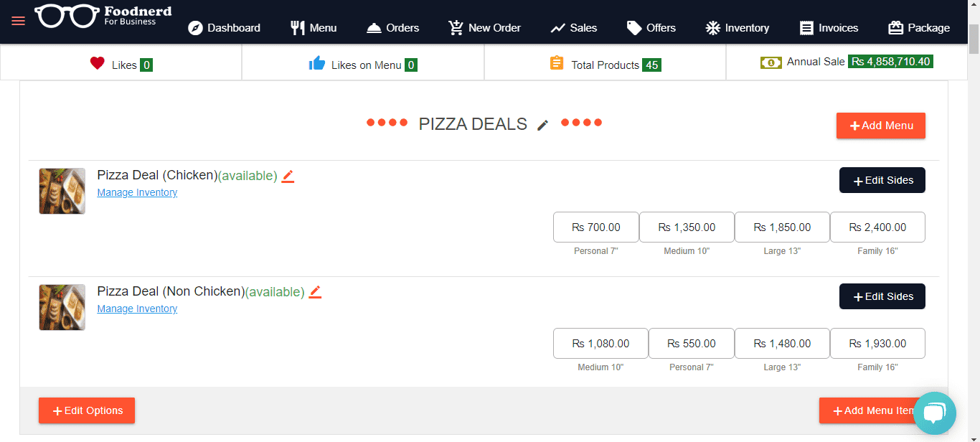The width and height of the screenshot is (980, 442).
Task: Open Manage Inventory for Pizza Deal (Non Chicken)
Action: [x=137, y=309]
